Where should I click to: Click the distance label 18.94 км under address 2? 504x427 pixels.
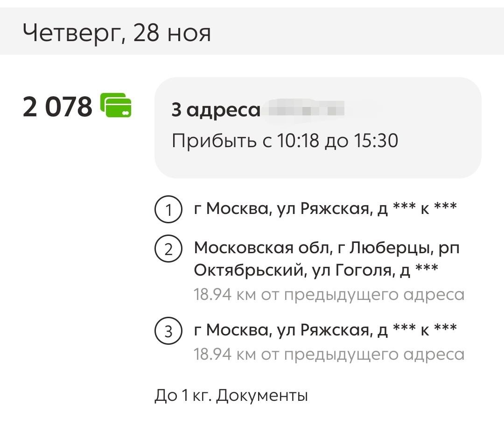[329, 294]
